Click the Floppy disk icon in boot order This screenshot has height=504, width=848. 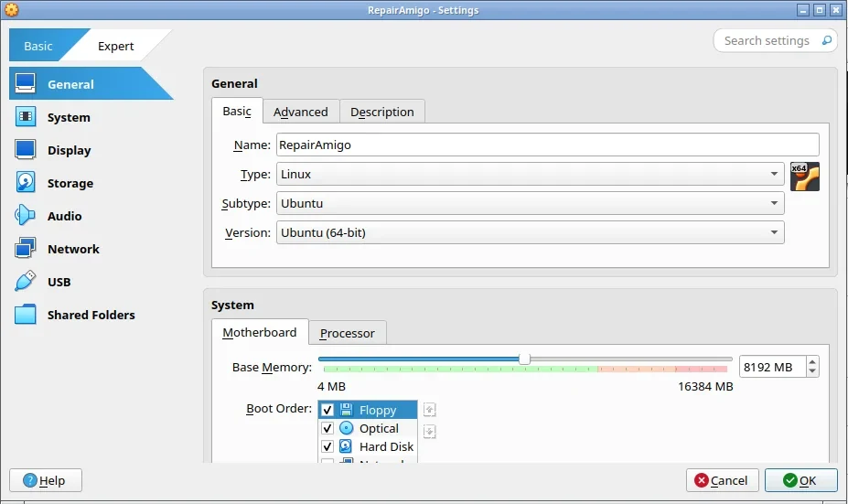(346, 410)
